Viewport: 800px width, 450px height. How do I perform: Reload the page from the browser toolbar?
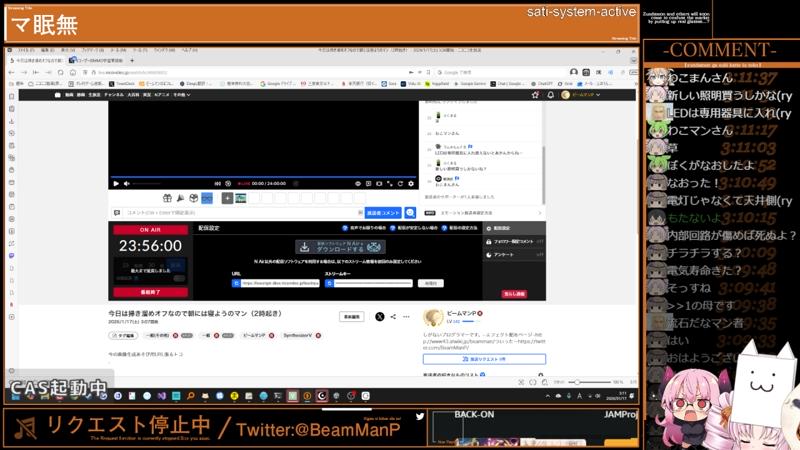click(x=60, y=72)
